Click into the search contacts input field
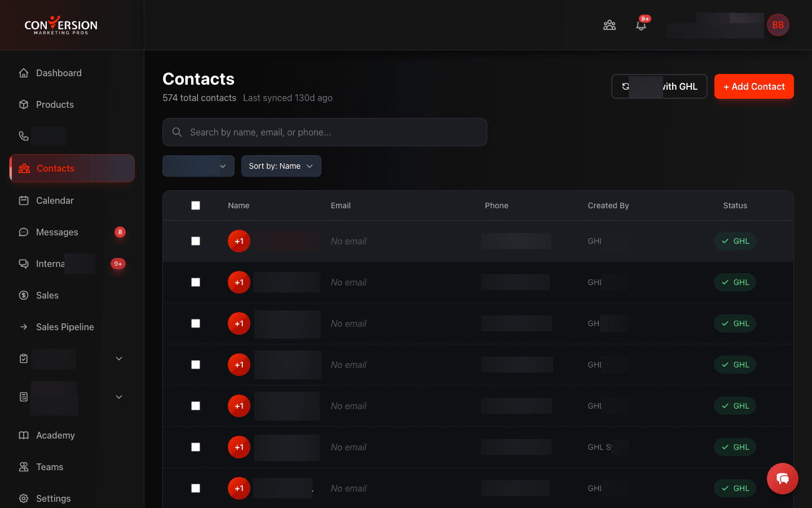Image resolution: width=812 pixels, height=508 pixels. coord(325,132)
